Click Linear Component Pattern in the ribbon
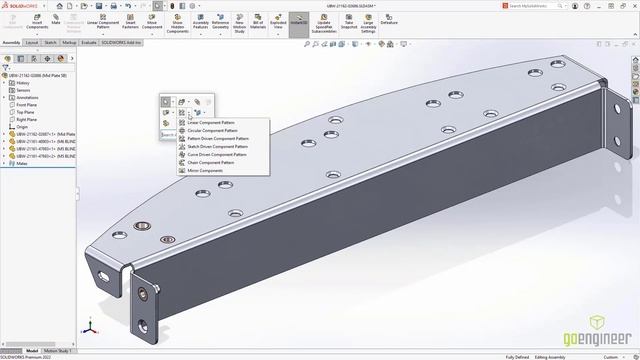Viewport: 640px width, 360px height. 103,22
